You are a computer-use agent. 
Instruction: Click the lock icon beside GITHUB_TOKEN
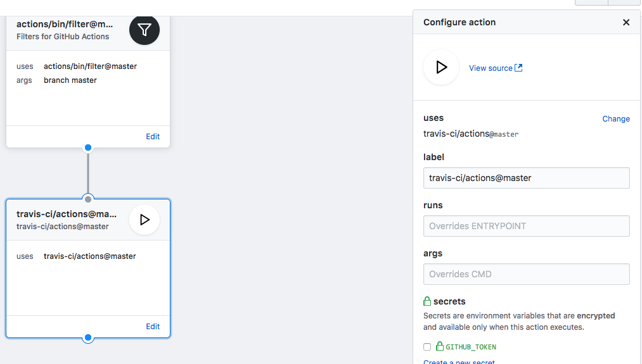coord(439,346)
